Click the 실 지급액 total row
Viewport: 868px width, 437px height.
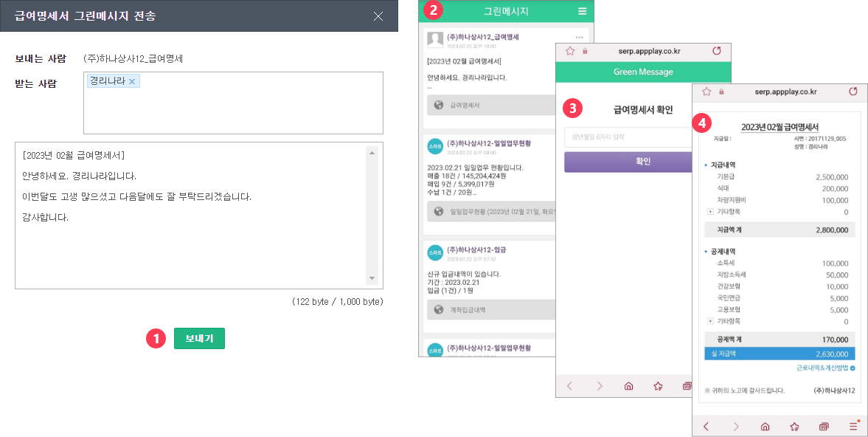coord(780,354)
